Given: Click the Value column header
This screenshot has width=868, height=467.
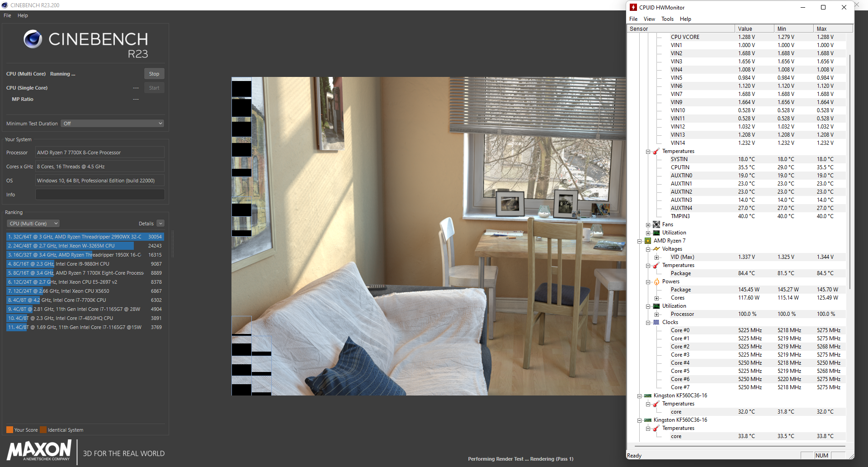Looking at the screenshot, I should tap(755, 29).
